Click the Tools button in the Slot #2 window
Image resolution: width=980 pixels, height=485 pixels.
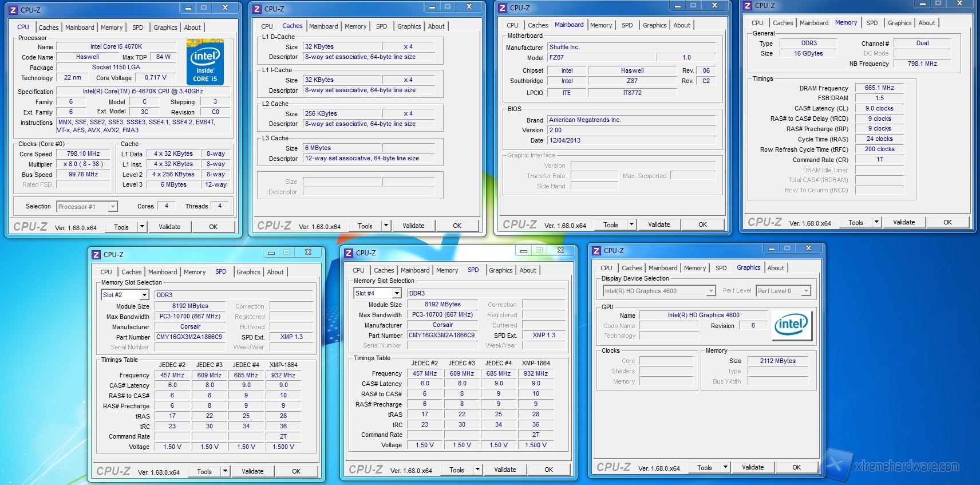pyautogui.click(x=204, y=471)
